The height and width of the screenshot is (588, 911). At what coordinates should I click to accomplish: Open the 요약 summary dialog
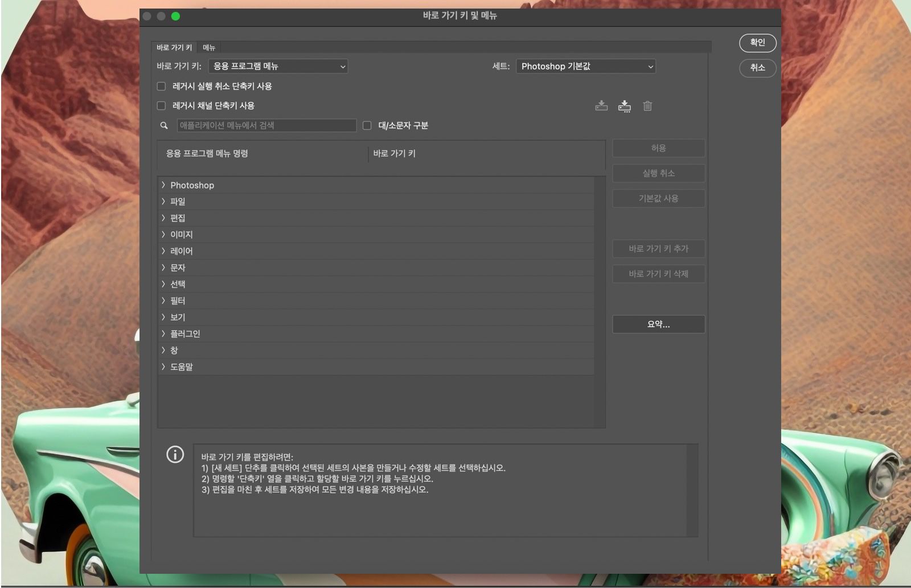(x=658, y=324)
